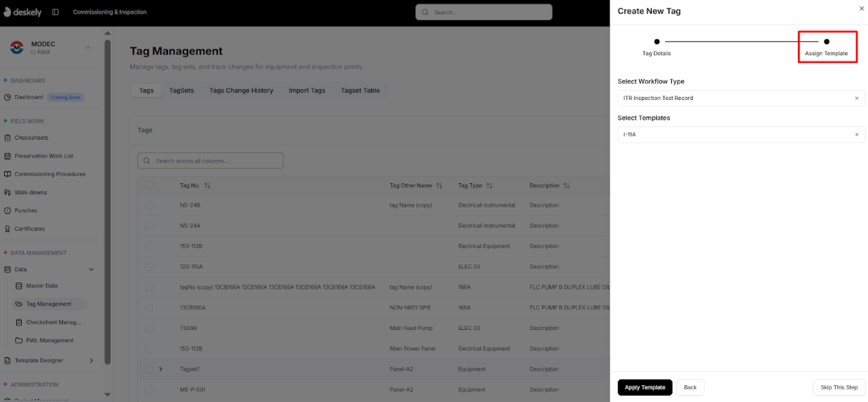Click the sidebar scroll-up arrow
Image resolution: width=868 pixels, height=402 pixels.
tap(107, 32)
